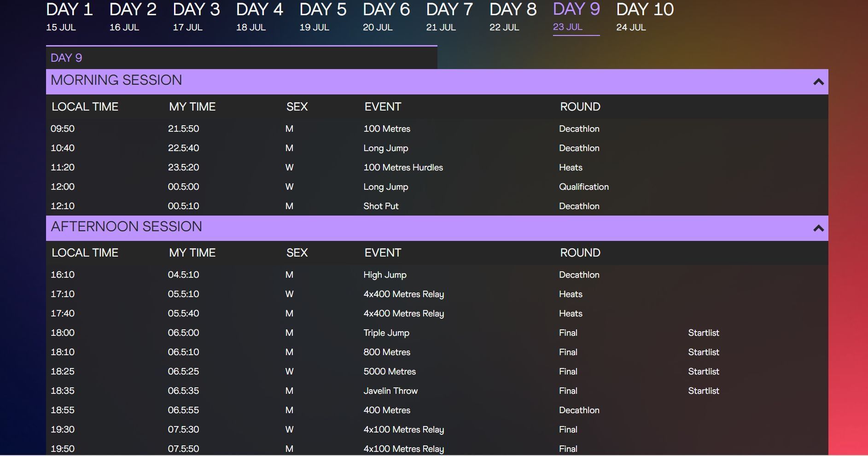
Task: Select the Day 3 tab
Action: tap(196, 17)
